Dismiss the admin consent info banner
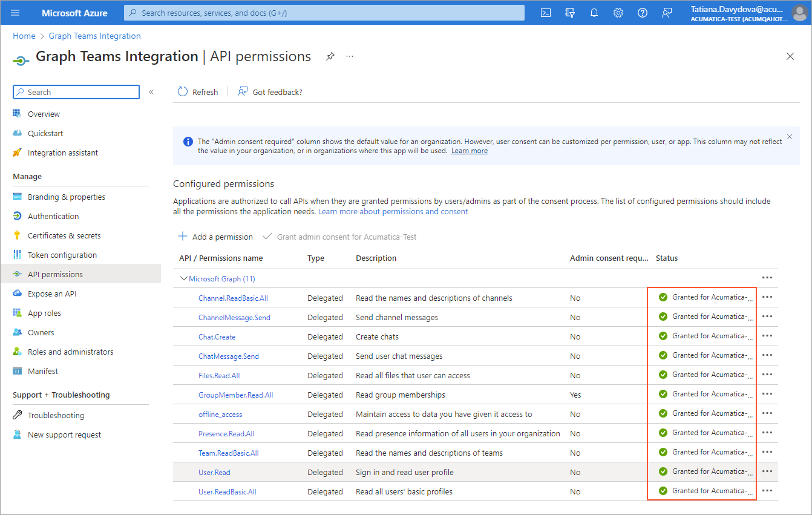812x515 pixels. (789, 137)
